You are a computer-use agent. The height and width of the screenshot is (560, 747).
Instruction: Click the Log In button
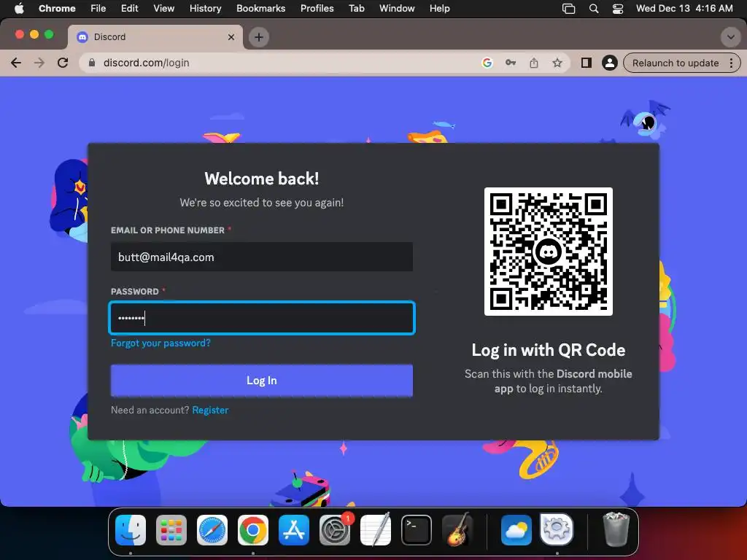coord(262,381)
